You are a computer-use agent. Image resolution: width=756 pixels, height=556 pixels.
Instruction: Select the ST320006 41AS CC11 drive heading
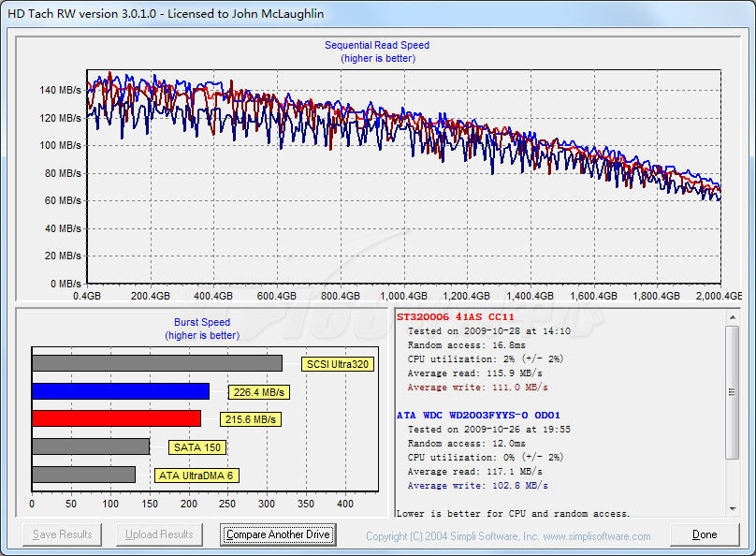coord(455,317)
